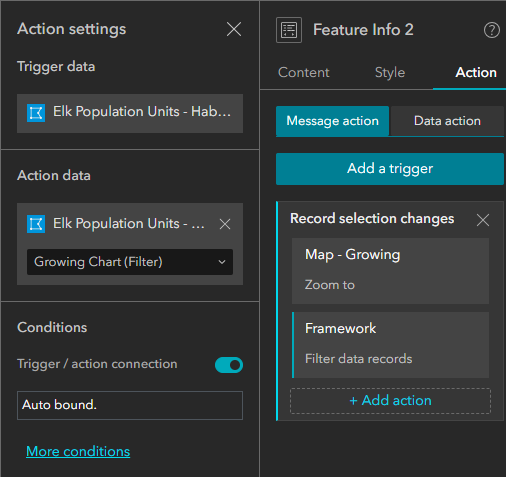Open the More conditions link
This screenshot has width=506, height=477.
point(78,451)
